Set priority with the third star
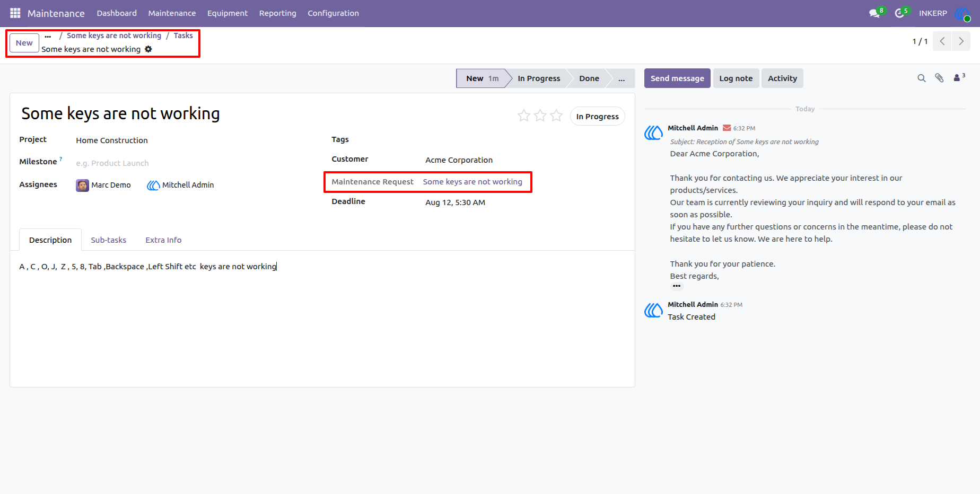Screen dimensions: 980x494 click(556, 116)
